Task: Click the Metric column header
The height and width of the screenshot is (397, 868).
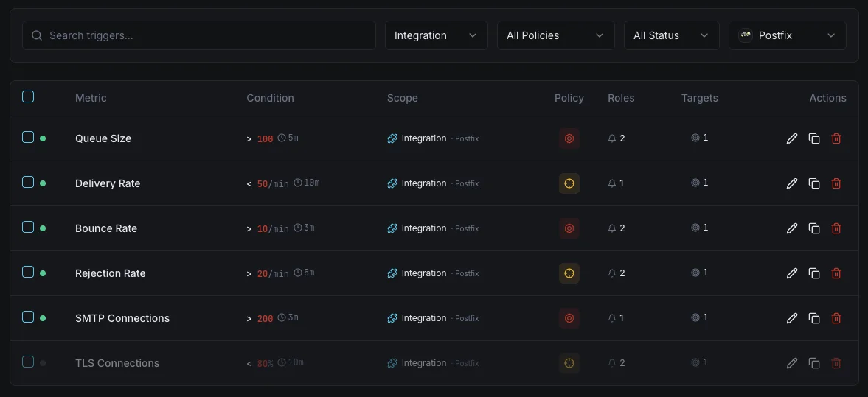Action: click(x=91, y=98)
